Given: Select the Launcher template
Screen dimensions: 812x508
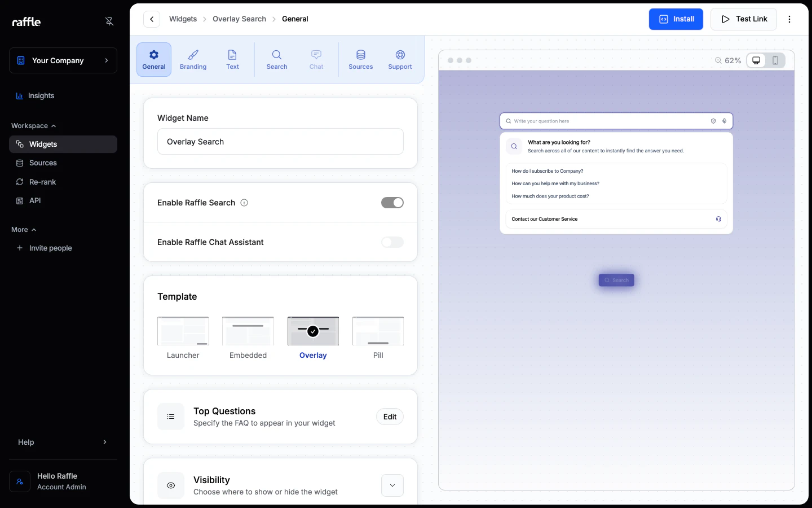Looking at the screenshot, I should point(183,338).
